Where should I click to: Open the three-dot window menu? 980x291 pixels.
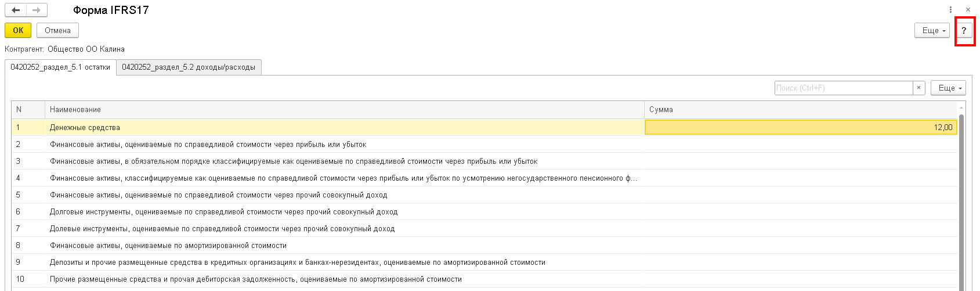click(950, 10)
